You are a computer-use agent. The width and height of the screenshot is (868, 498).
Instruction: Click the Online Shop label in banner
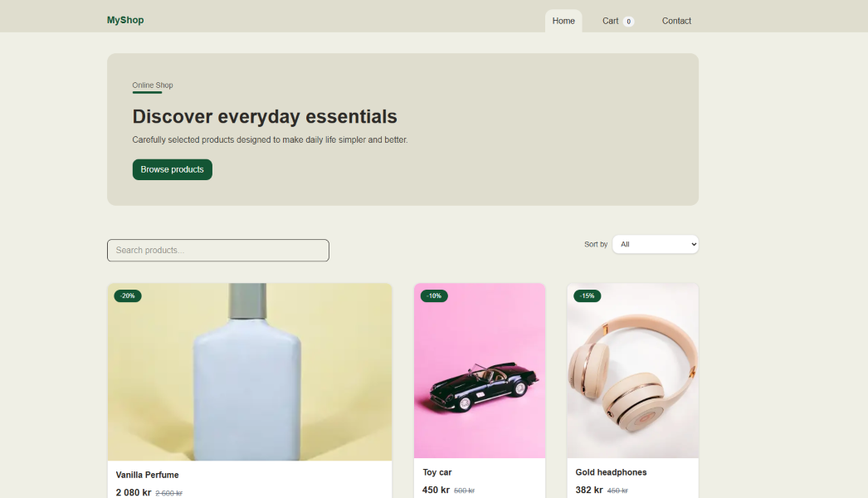tap(153, 85)
